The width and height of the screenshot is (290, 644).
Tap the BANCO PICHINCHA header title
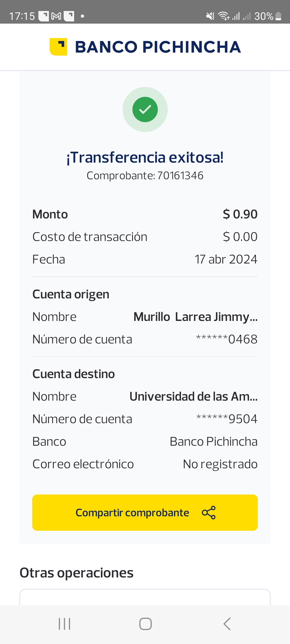click(x=158, y=47)
